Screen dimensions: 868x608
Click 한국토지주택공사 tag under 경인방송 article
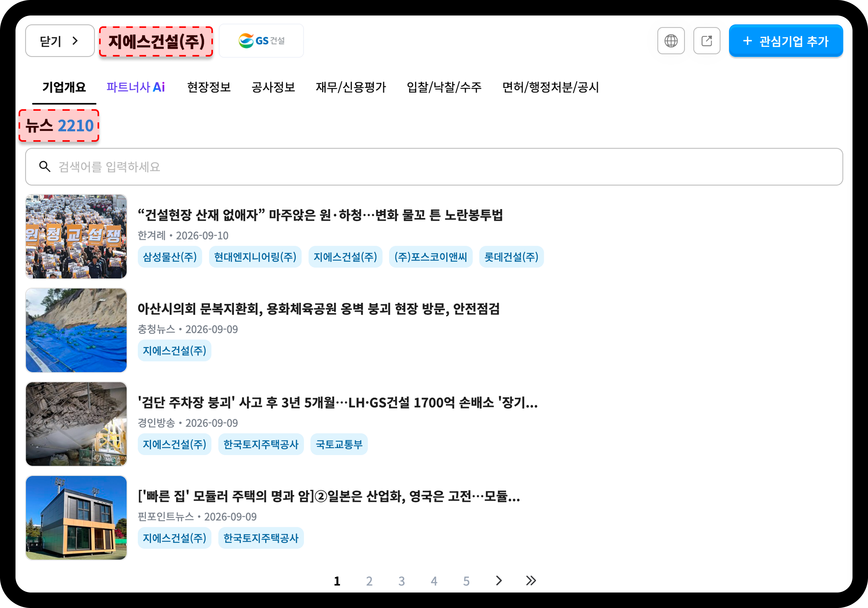click(261, 444)
